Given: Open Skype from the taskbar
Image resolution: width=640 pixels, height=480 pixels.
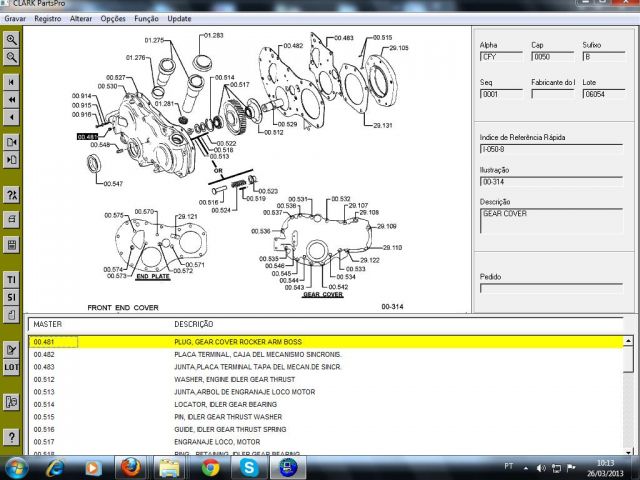Looking at the screenshot, I should (249, 468).
